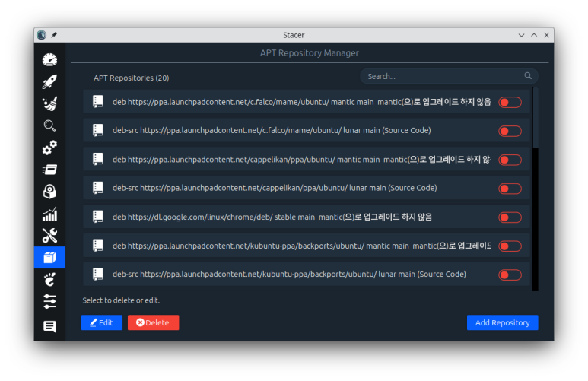Click Stacer app icon in title bar
The image size is (588, 381).
click(x=42, y=35)
